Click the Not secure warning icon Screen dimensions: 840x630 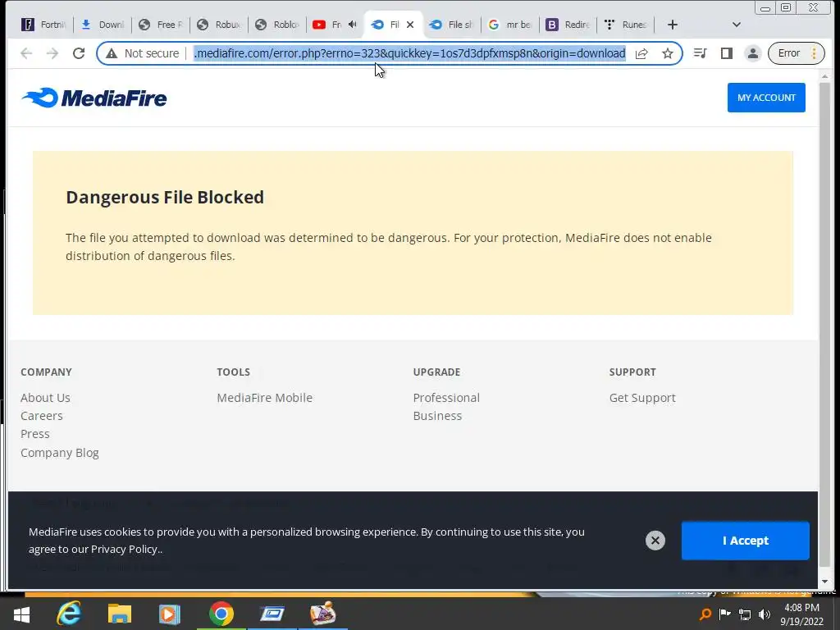coord(112,53)
